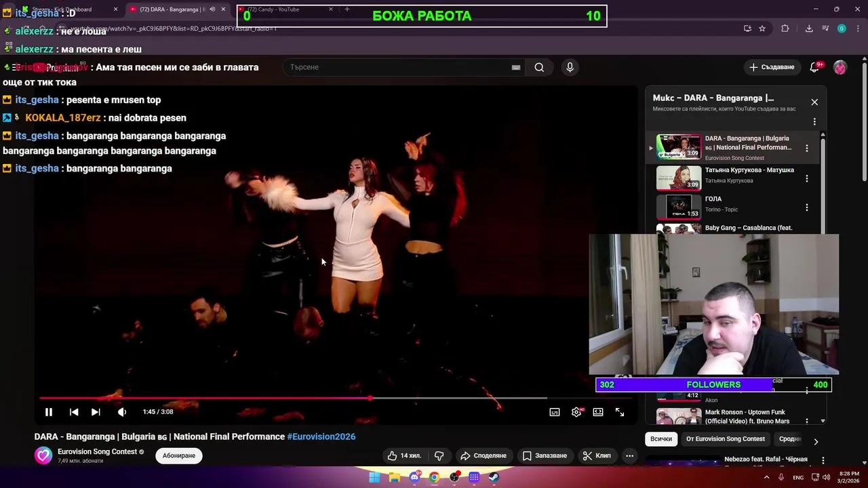
Task: Click the page vertical scrollbar
Action: pyautogui.click(x=864, y=122)
